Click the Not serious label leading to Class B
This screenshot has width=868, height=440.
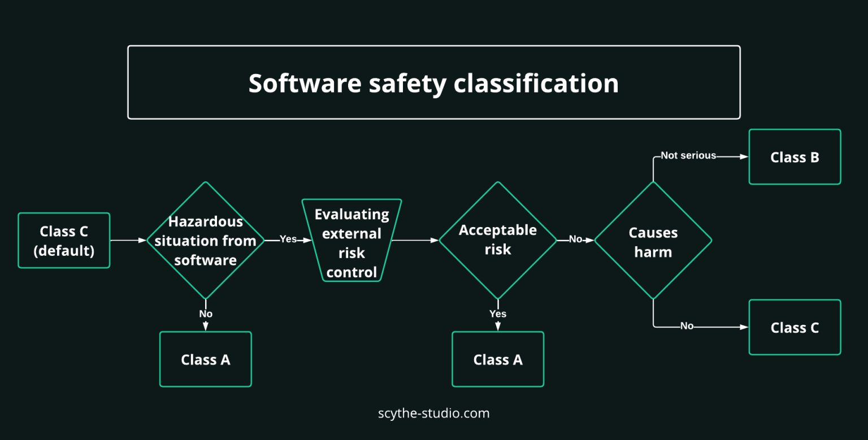pos(688,155)
